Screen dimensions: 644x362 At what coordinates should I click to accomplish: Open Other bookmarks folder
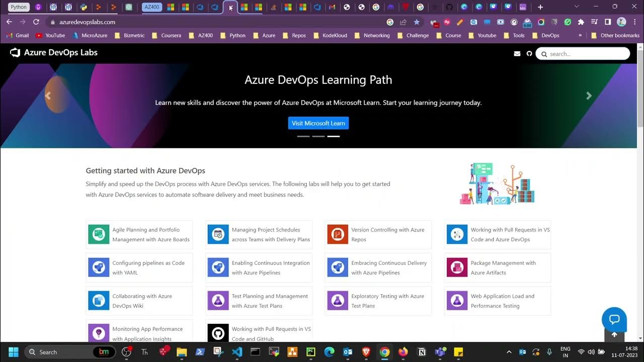pos(615,35)
